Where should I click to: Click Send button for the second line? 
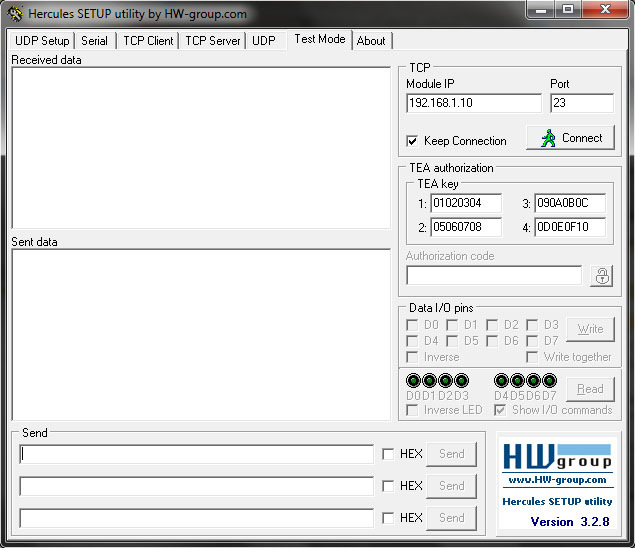(x=452, y=486)
